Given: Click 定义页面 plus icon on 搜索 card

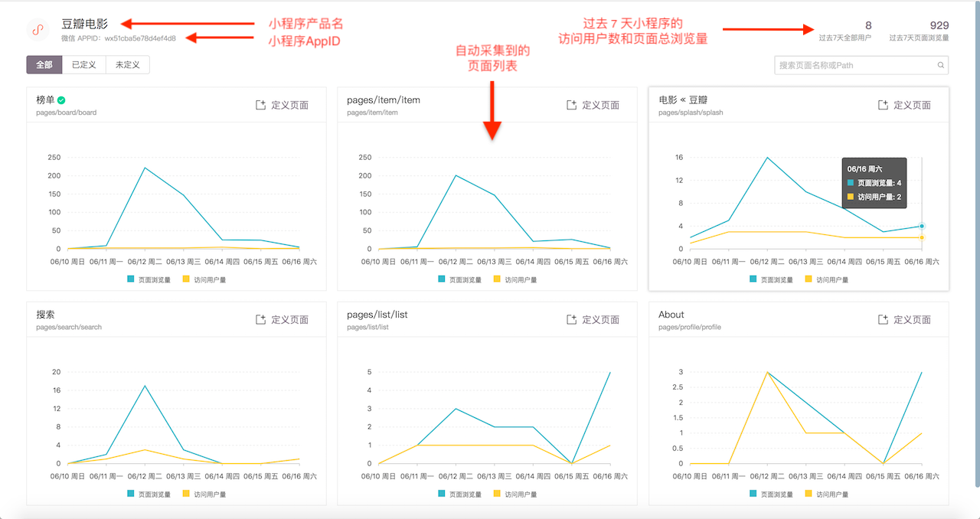Looking at the screenshot, I should [260, 319].
